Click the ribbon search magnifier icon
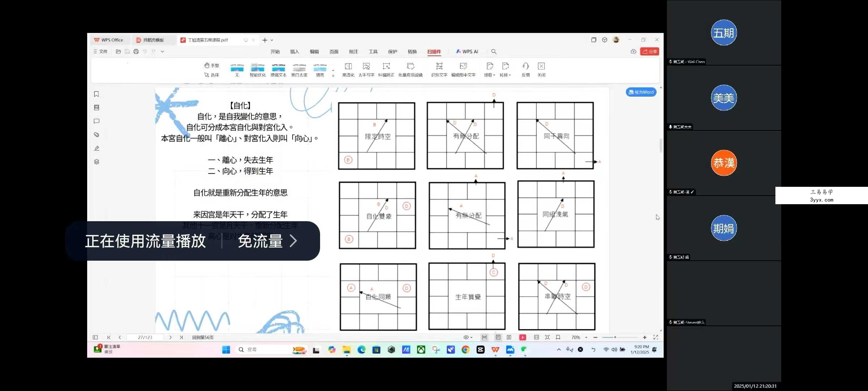868x391 pixels. 494,51
